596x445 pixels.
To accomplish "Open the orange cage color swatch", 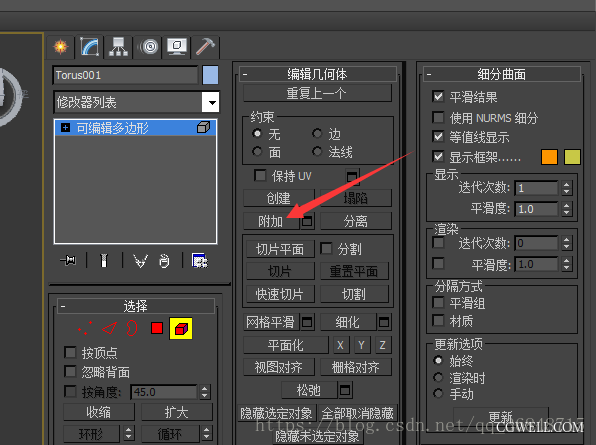I will [549, 157].
